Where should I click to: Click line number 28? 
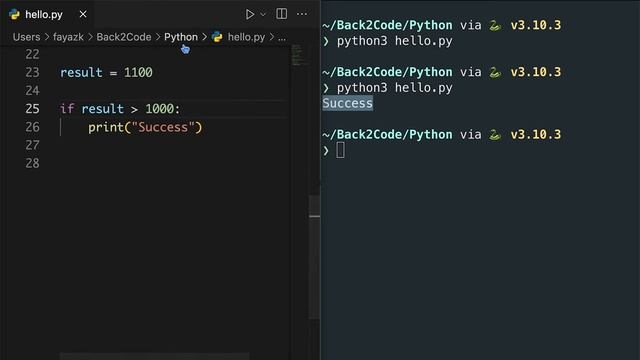(33, 163)
